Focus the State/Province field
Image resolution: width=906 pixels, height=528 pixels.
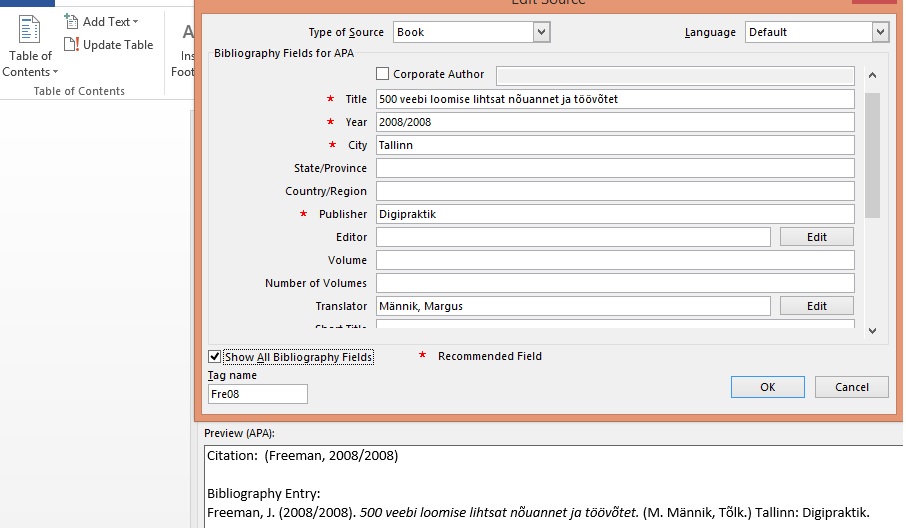click(615, 168)
